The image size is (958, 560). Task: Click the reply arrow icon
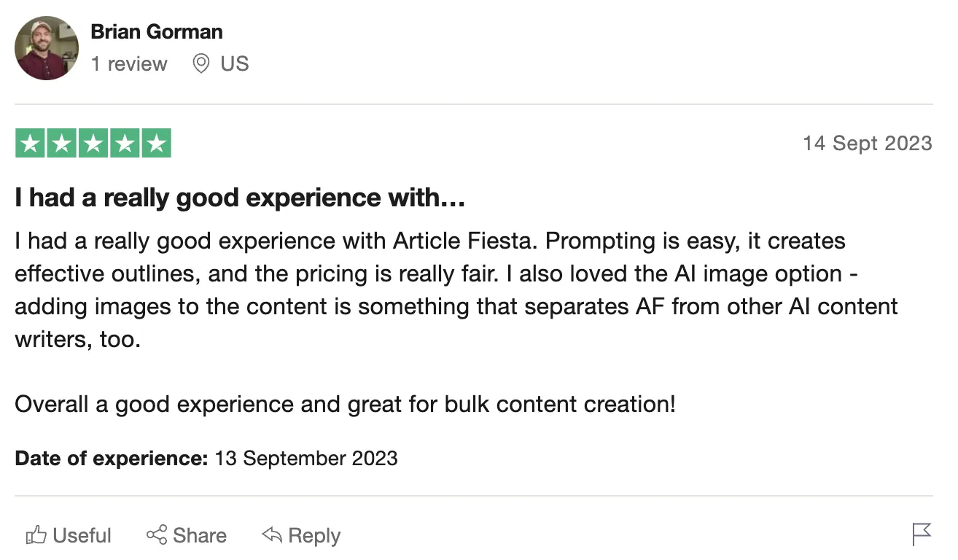(272, 536)
